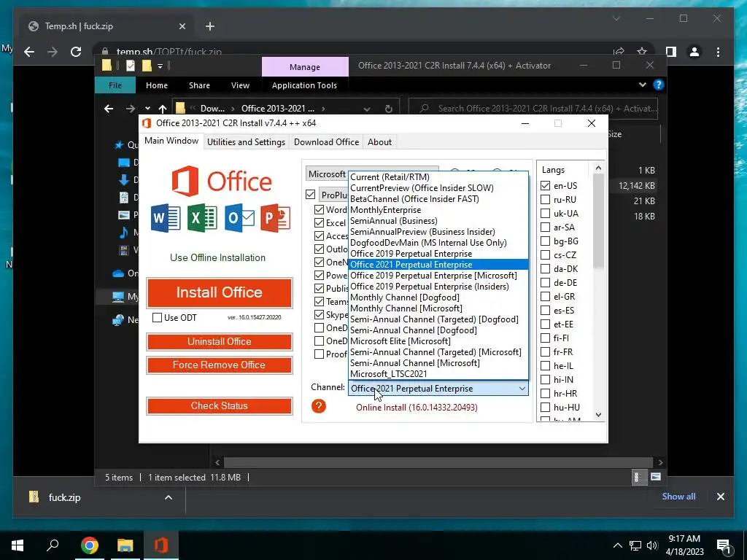
Task: Click the PowerPoint app icon under Office logo
Action: click(275, 218)
